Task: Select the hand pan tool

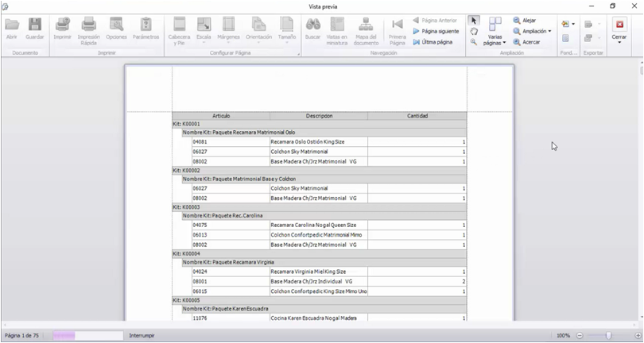Action: pyautogui.click(x=474, y=31)
